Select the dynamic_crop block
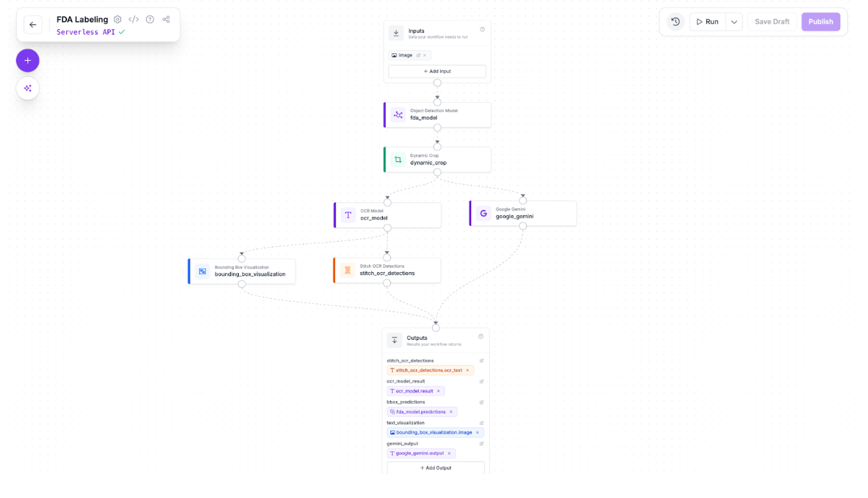Screen dimensions: 868x498 click(x=437, y=159)
